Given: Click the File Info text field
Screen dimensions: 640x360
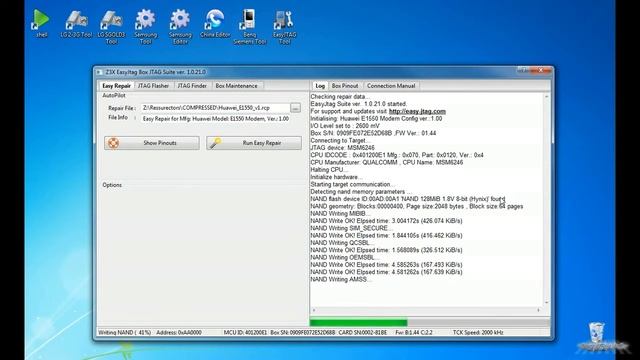Looking at the screenshot, I should (x=216, y=119).
